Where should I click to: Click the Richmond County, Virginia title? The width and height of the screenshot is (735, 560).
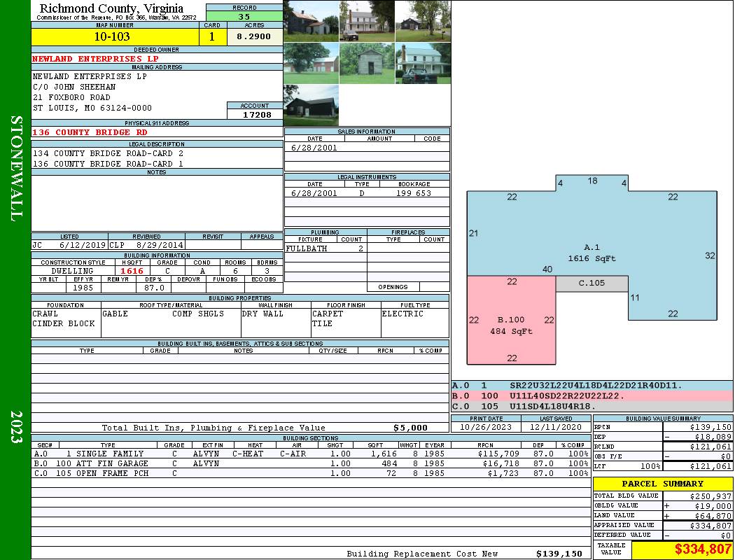point(111,8)
